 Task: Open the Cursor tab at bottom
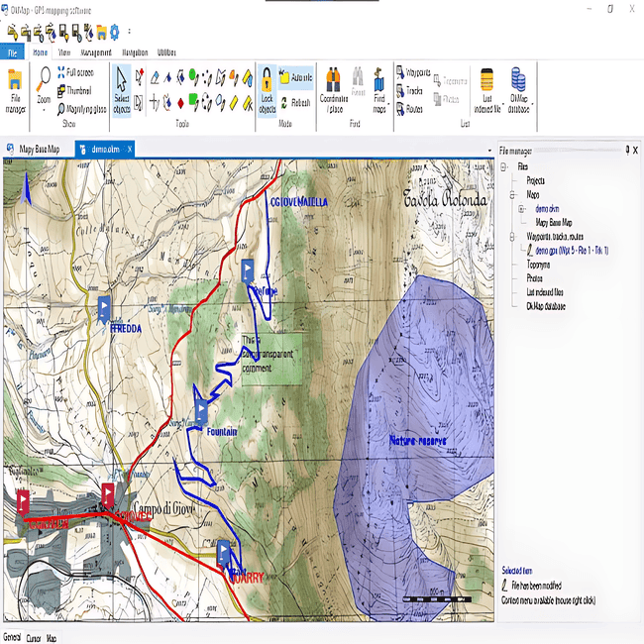(x=34, y=638)
